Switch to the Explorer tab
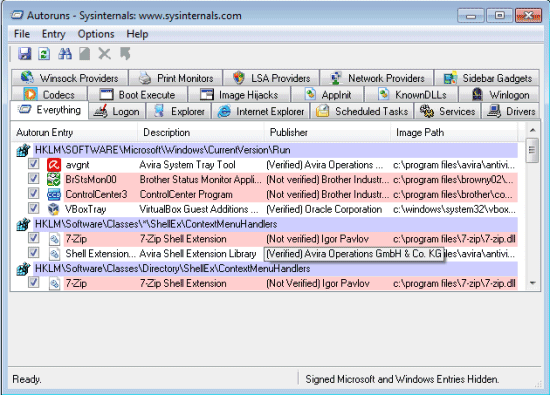The height and width of the screenshot is (395, 550). coord(179,112)
